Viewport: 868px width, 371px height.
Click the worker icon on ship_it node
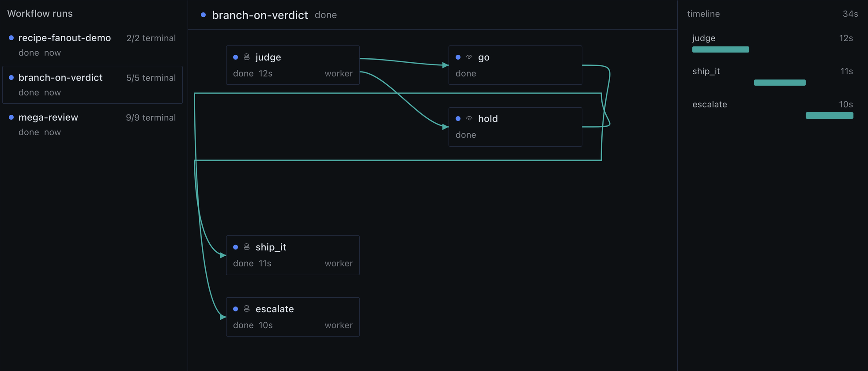click(247, 247)
